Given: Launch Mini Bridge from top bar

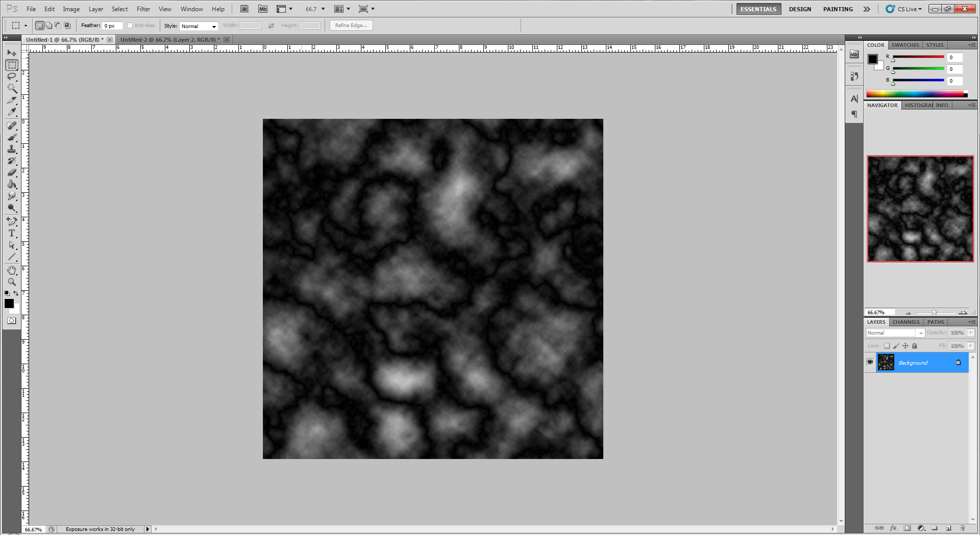Looking at the screenshot, I should [x=263, y=9].
